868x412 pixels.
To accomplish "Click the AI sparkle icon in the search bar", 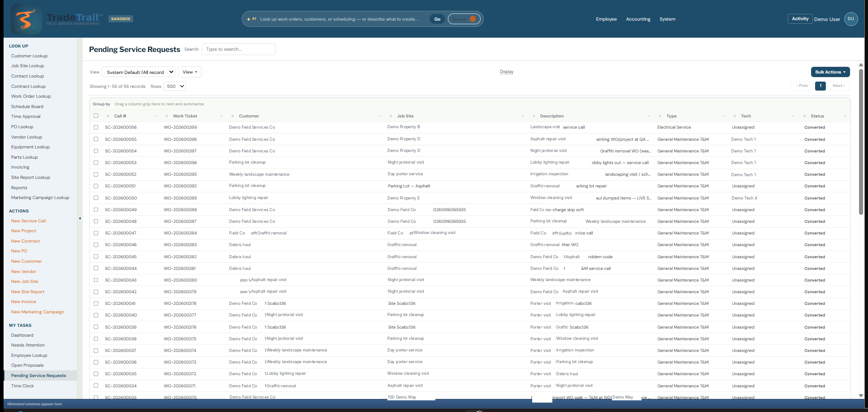I will tap(249, 19).
